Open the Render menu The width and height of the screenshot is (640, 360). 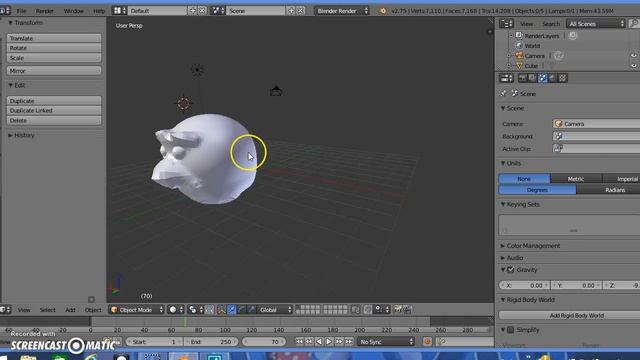point(44,11)
